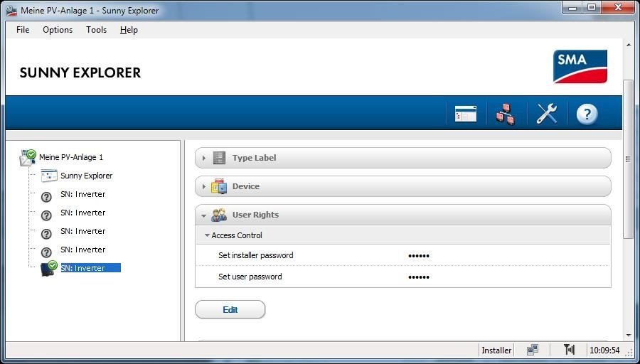
Task: Click the Set installer password label
Action: coord(255,255)
